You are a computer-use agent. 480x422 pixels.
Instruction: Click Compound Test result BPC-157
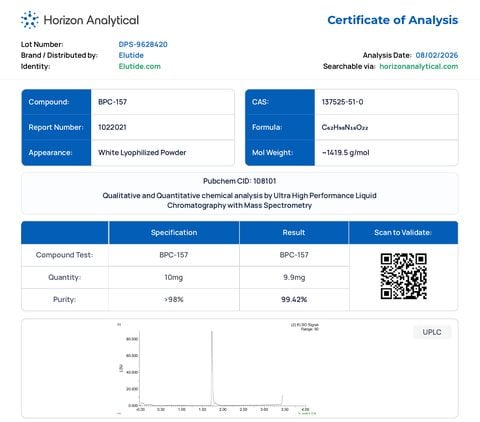click(294, 255)
